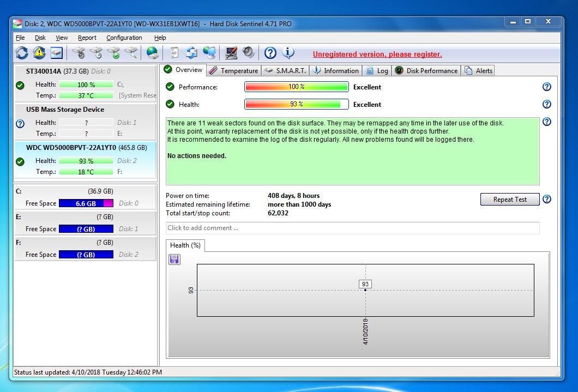Open the Disk menu
This screenshot has height=392, width=578.
point(40,38)
